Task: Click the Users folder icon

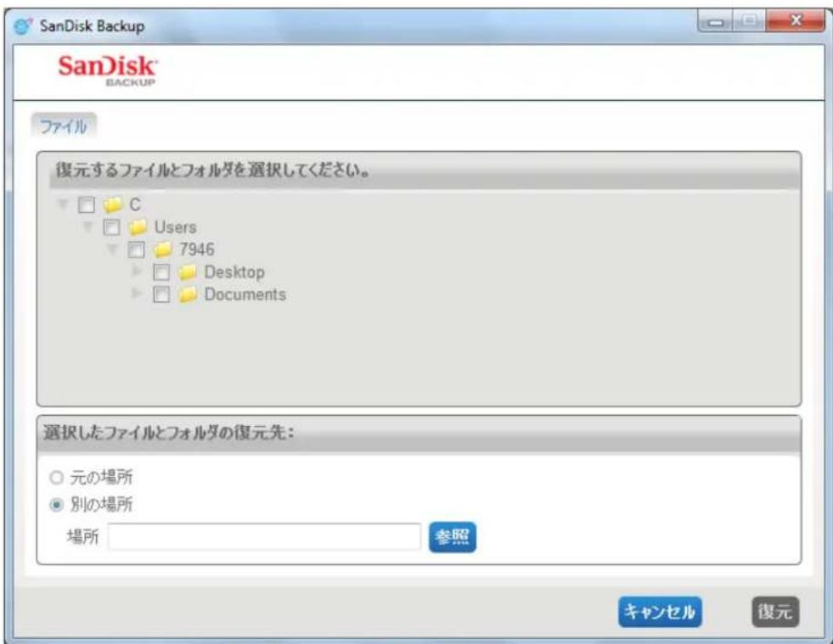Action: pyautogui.click(x=138, y=227)
